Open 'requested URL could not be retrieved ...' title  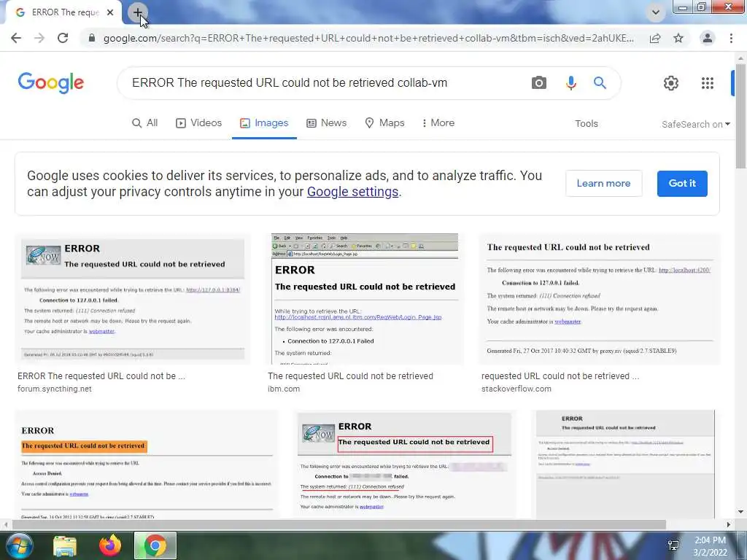point(560,376)
